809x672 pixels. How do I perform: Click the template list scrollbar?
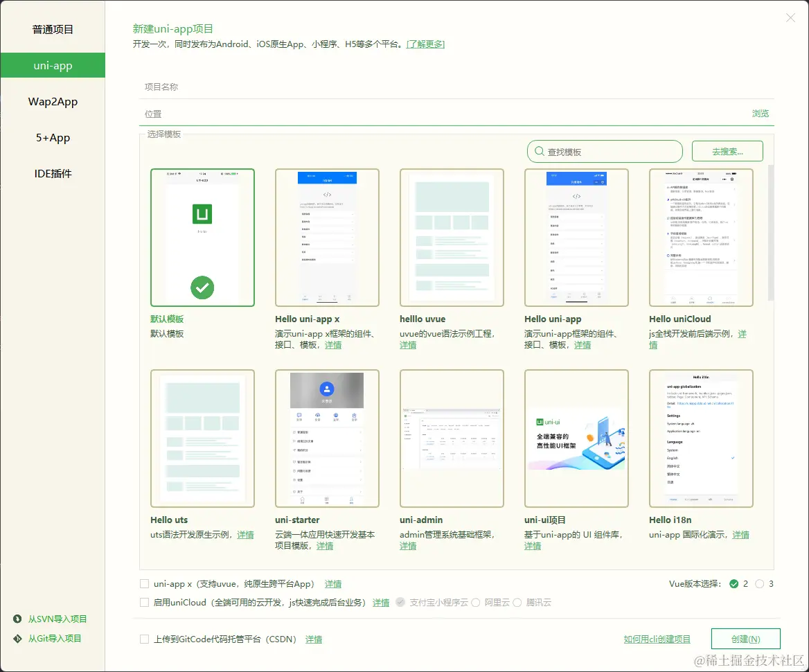[x=771, y=232]
